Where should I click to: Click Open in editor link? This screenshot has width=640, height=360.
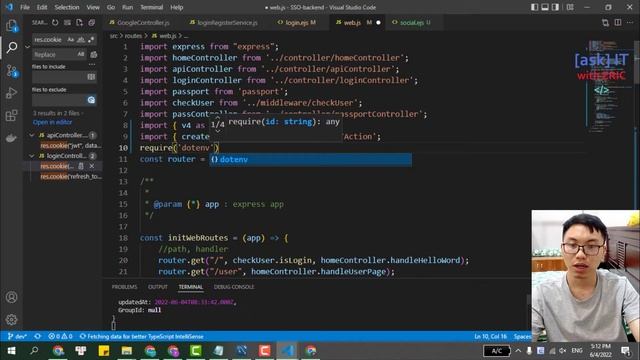[52, 122]
